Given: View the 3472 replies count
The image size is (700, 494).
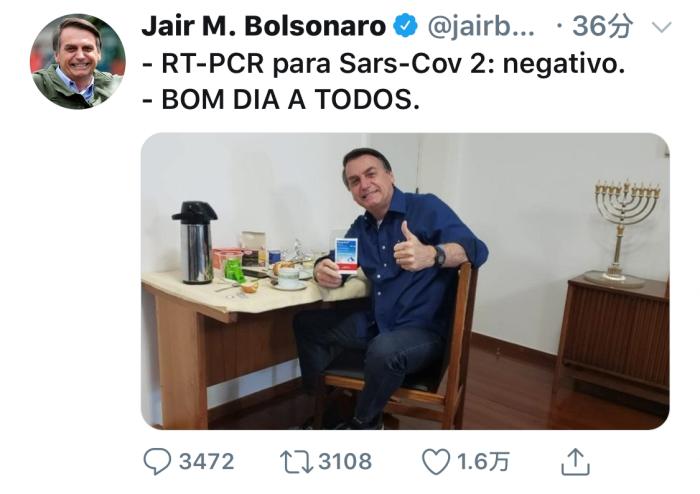Looking at the screenshot, I should pos(206,462).
